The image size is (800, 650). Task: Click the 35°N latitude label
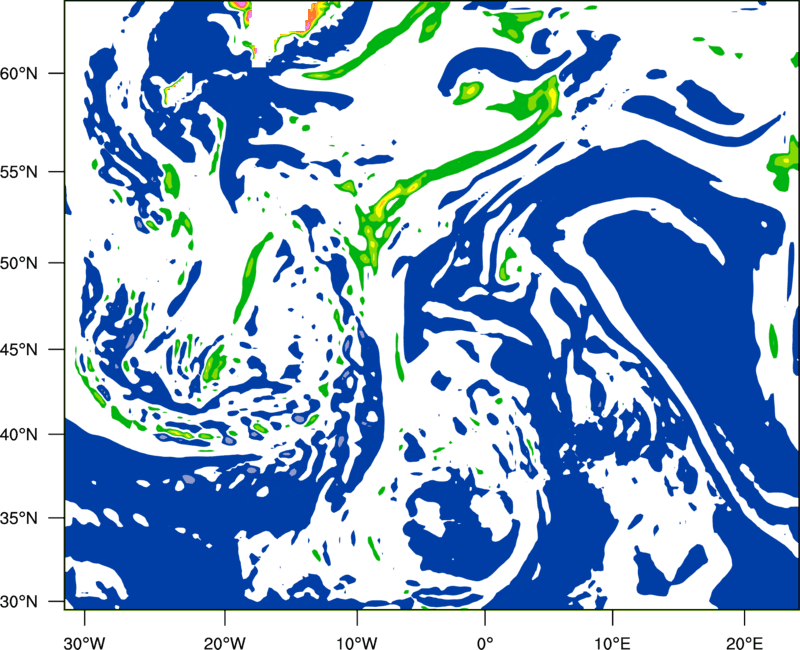point(19,518)
